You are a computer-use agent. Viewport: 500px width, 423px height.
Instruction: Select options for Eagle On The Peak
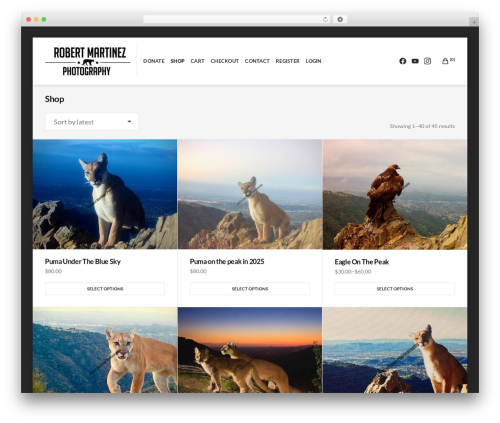click(395, 289)
